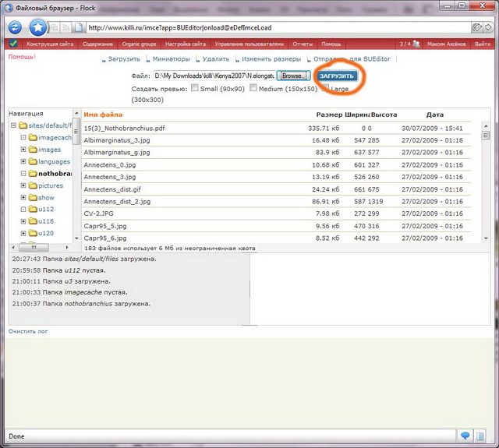Image resolution: width=499 pixels, height=448 pixels.
Task: Enable the Small (90x90) preview checkbox
Action: (194, 89)
